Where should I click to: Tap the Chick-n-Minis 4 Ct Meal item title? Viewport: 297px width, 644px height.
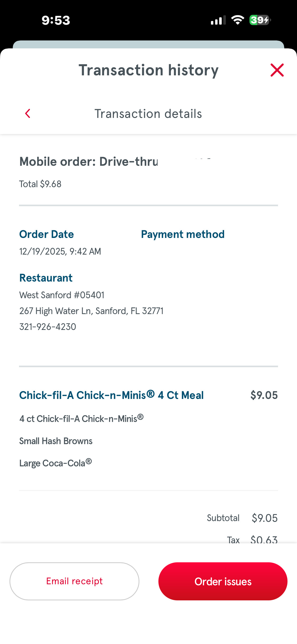coord(111,395)
